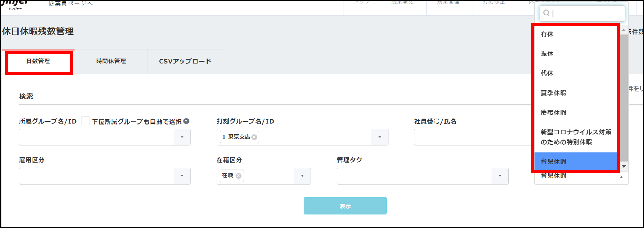Expand the 所属グループ名/ID dropdown
The width and height of the screenshot is (644, 228).
[x=182, y=137]
